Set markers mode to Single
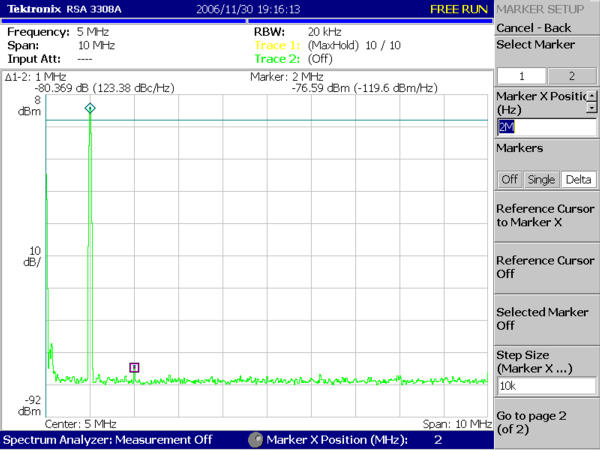This screenshot has height=450, width=600. pyautogui.click(x=542, y=179)
